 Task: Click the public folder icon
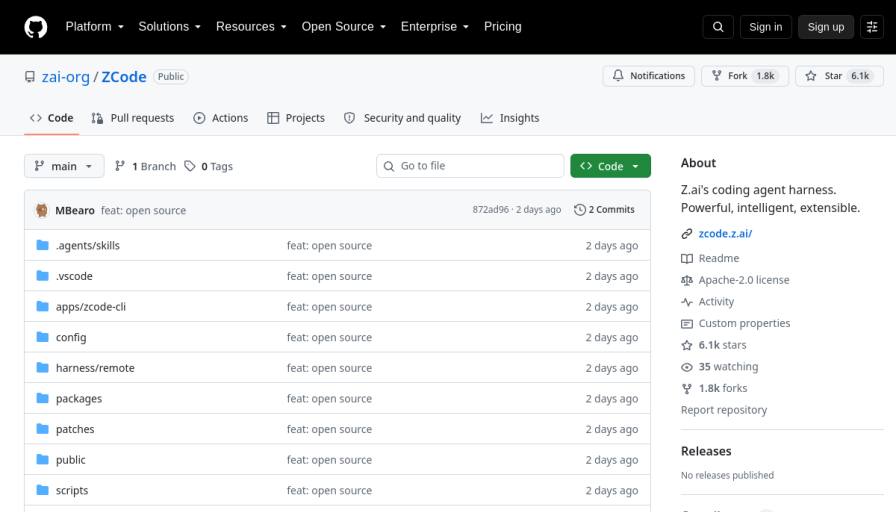(42, 459)
